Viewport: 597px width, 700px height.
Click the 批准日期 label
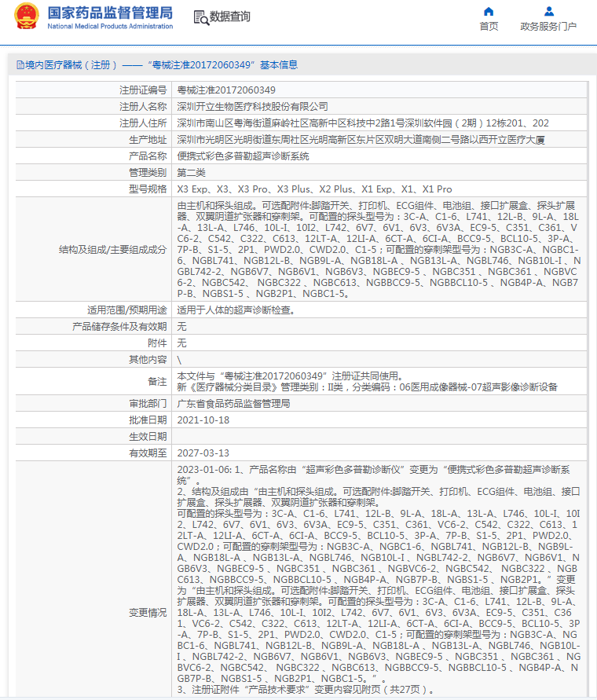pyautogui.click(x=148, y=420)
